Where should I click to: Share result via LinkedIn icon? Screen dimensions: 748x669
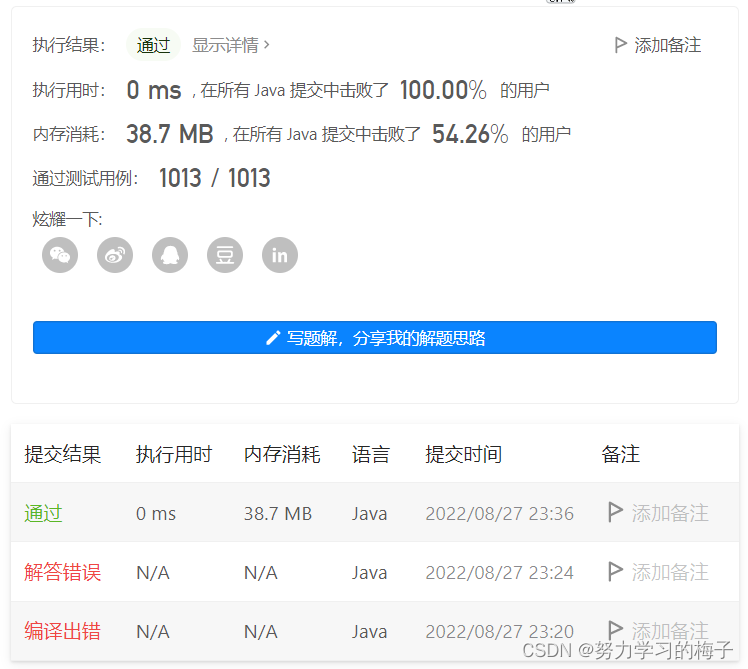(x=280, y=255)
